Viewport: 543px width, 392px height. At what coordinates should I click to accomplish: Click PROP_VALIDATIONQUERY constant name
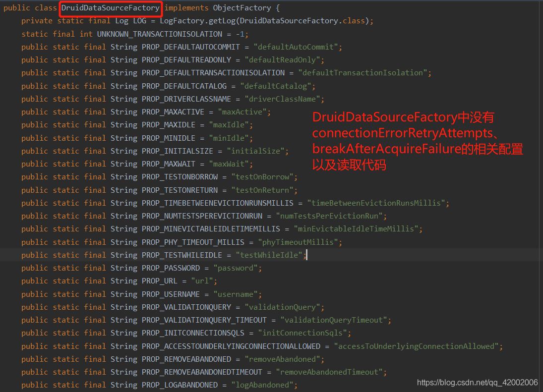point(186,307)
